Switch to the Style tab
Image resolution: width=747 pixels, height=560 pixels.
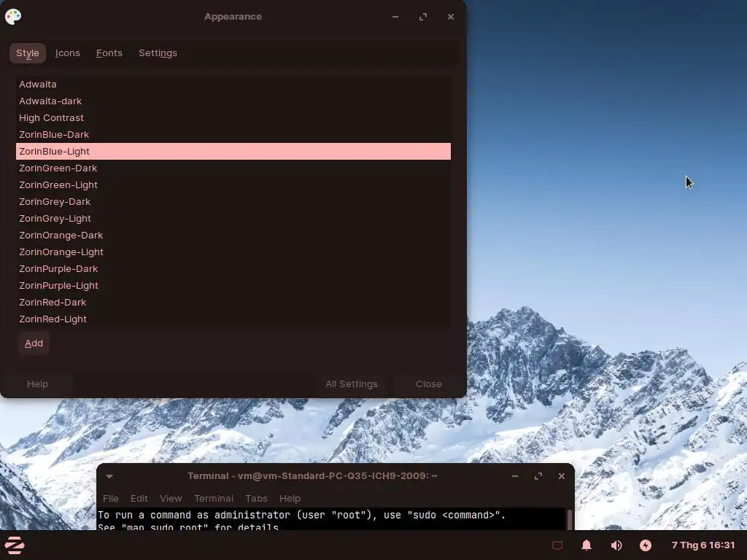[x=28, y=52]
